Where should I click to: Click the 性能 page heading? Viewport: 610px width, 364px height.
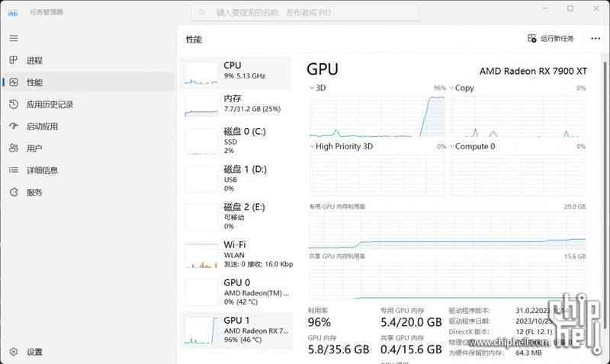(x=194, y=40)
